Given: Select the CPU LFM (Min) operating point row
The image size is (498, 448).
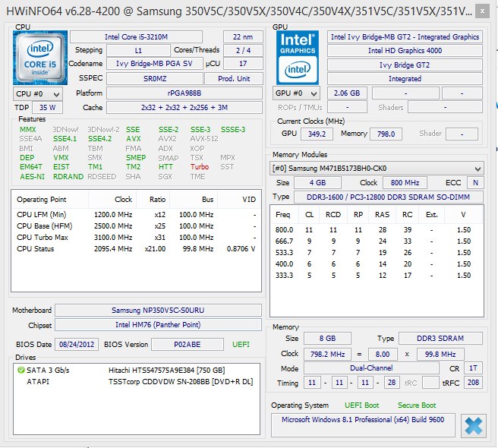Looking at the screenshot, I should (x=136, y=215).
